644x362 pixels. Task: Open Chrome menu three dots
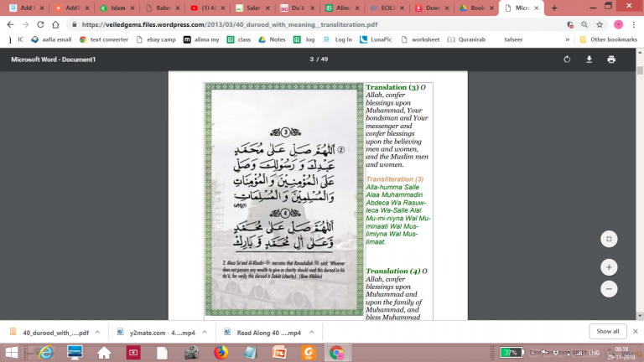click(634, 24)
